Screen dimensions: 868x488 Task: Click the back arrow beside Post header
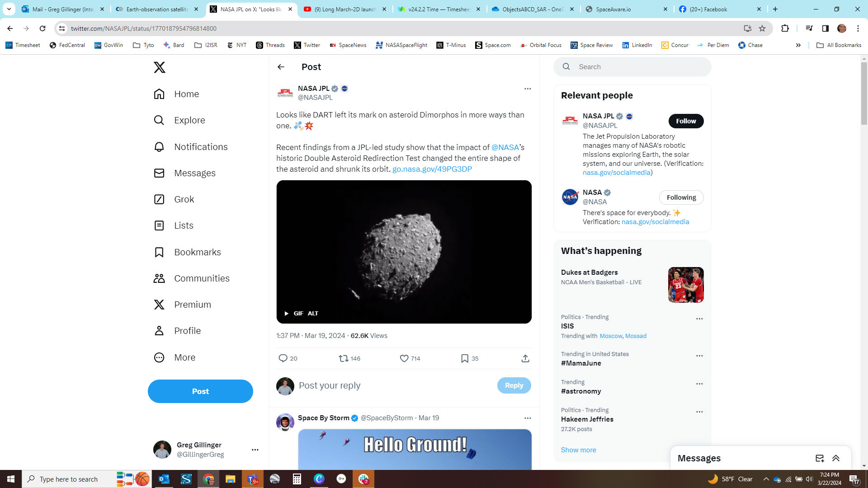tap(281, 67)
